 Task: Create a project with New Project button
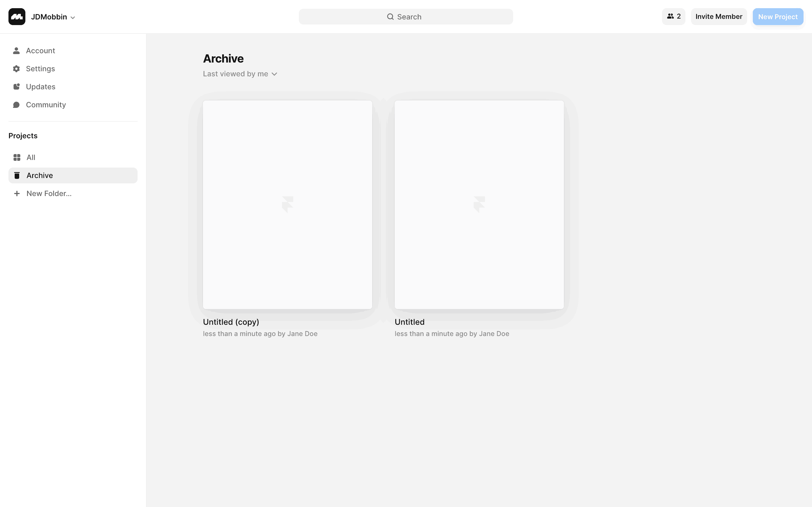tap(778, 16)
